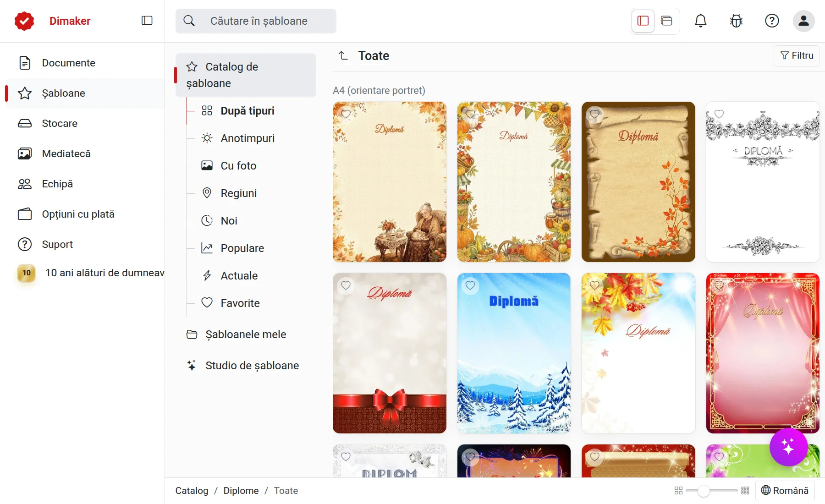Click the purple AI sparkle floating button
Image resolution: width=825 pixels, height=504 pixels.
click(788, 447)
